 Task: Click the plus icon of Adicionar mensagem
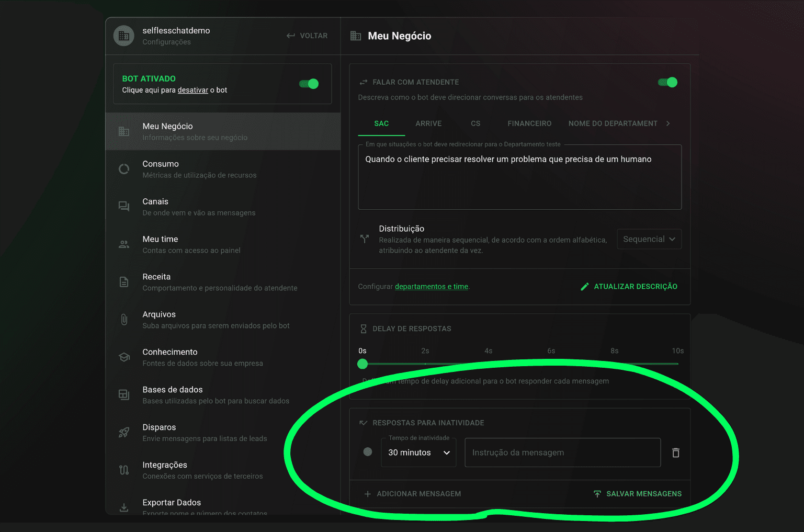pos(368,494)
